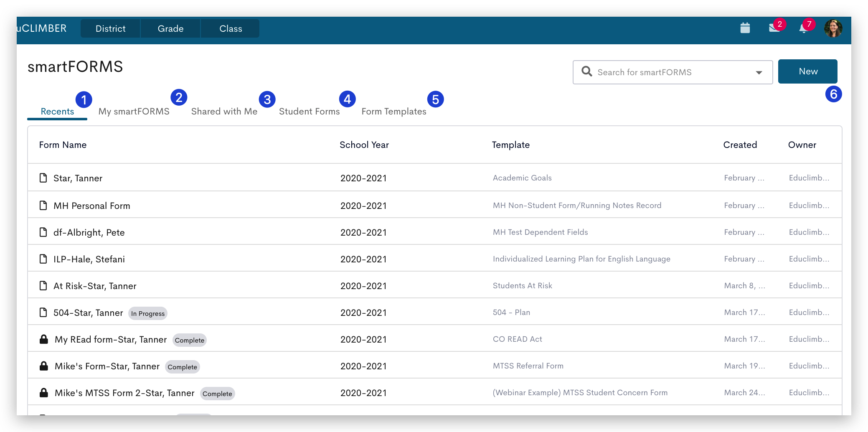This screenshot has height=432, width=868.
Task: Open the ILP-Hale, Stefani form
Action: (x=89, y=259)
